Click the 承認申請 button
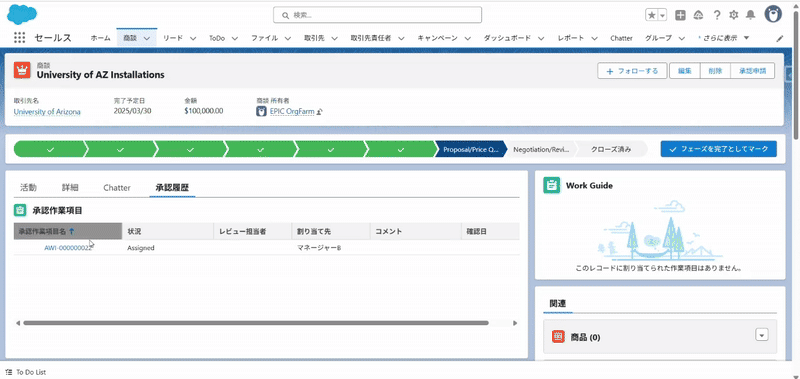Viewport: 800px width, 379px height. coord(753,71)
